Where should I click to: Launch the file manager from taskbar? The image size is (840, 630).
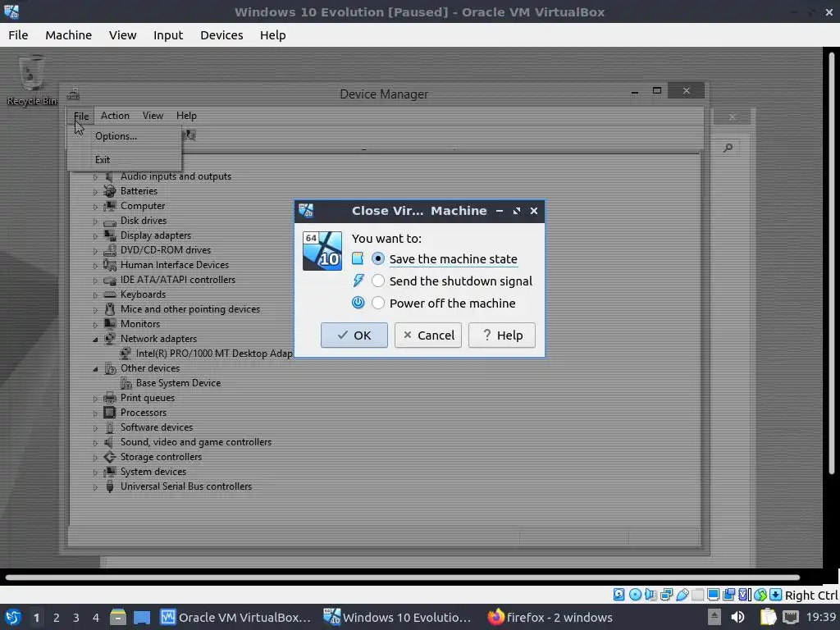click(118, 617)
